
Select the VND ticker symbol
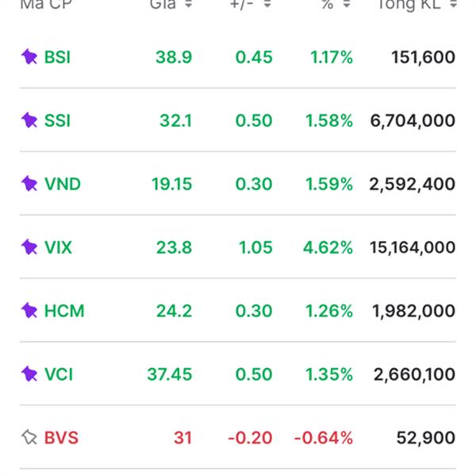pos(62,184)
